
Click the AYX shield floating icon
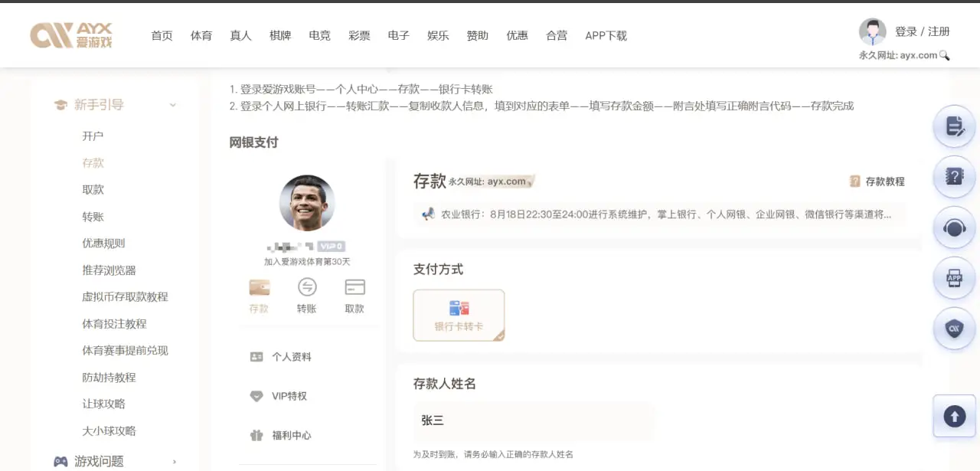[x=954, y=329]
